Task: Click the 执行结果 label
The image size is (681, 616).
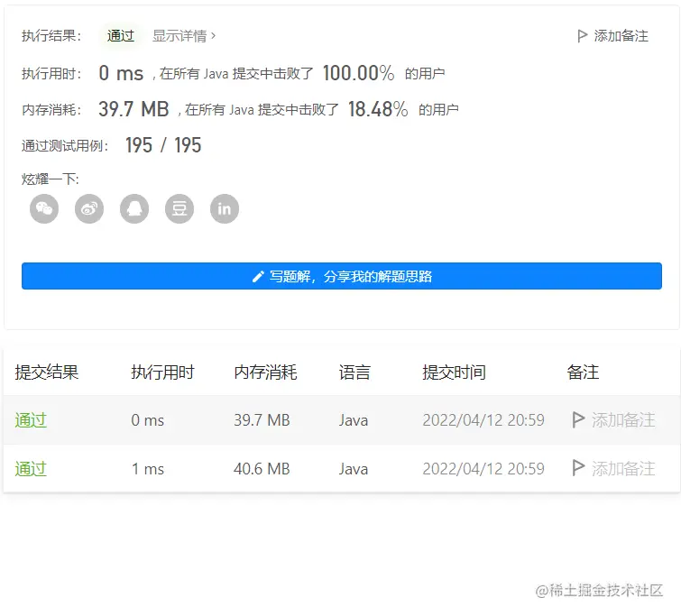Action: 51,35
